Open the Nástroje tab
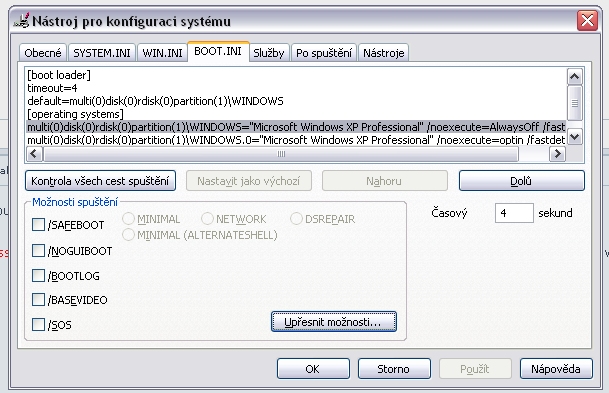 [x=384, y=53]
